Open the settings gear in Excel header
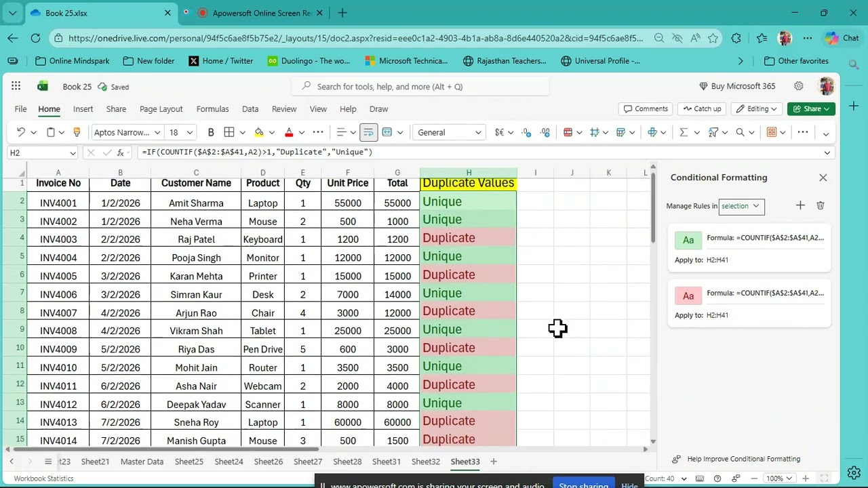This screenshot has width=868, height=488. click(799, 86)
